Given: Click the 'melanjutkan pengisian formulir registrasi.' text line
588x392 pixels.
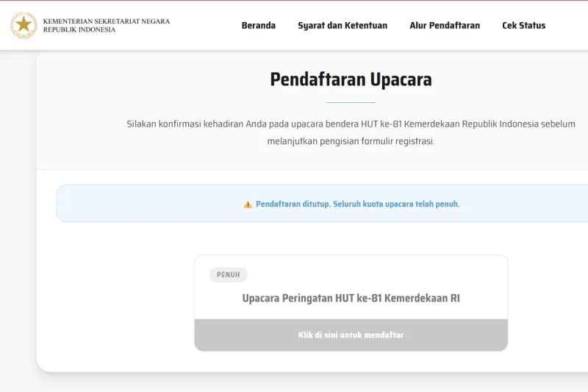Looking at the screenshot, I should pyautogui.click(x=351, y=141).
